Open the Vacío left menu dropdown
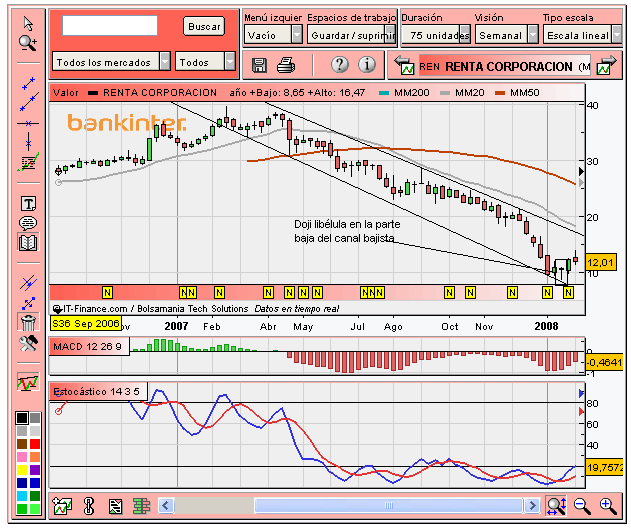The width and height of the screenshot is (631, 528). coord(273,35)
